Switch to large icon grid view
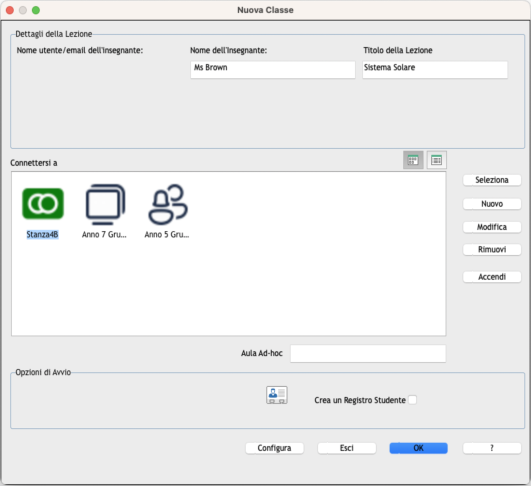 [413, 160]
